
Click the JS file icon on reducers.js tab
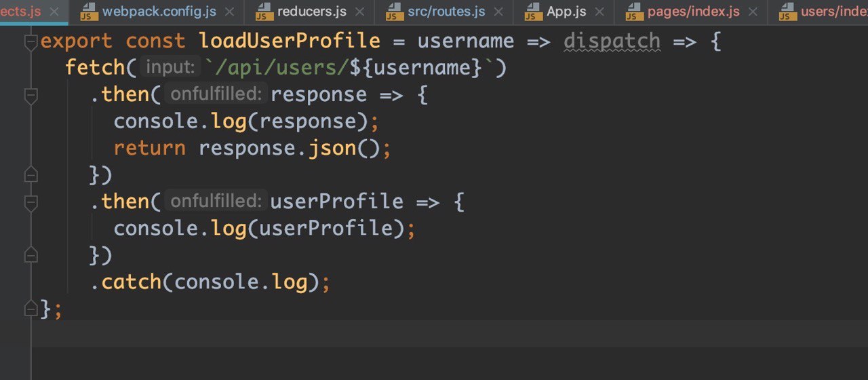(x=264, y=12)
